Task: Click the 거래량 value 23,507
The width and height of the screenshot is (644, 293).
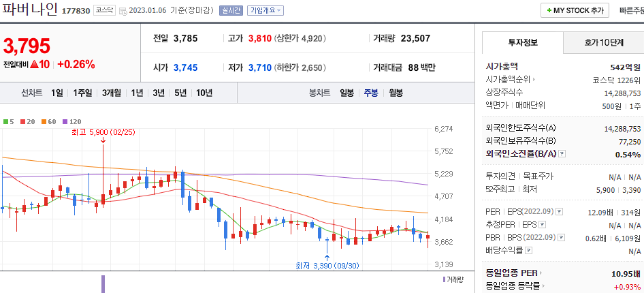Action: 415,39
